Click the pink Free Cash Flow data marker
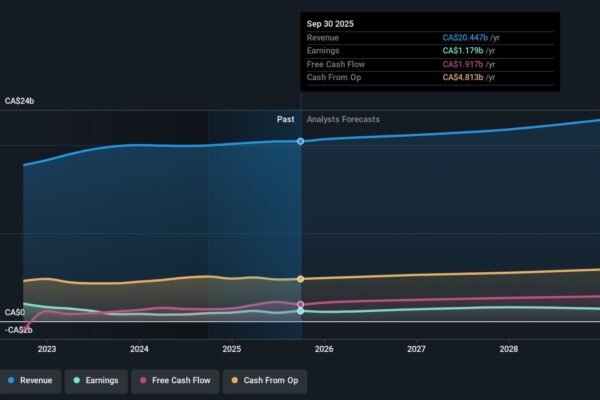The image size is (600, 400). (x=301, y=304)
